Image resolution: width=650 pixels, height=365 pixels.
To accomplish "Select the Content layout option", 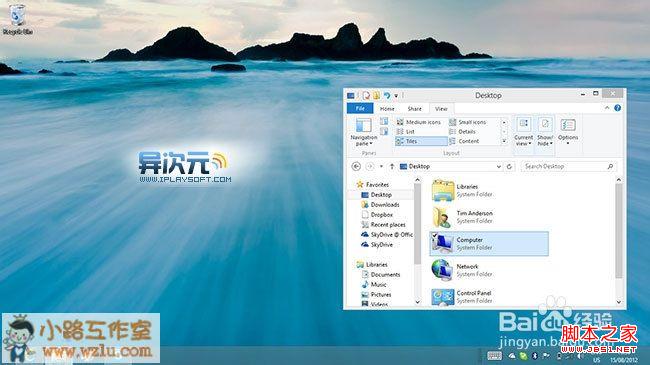I will point(464,141).
